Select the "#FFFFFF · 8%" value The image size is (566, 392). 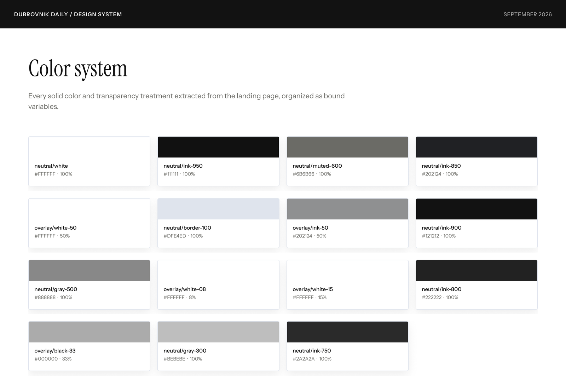pyautogui.click(x=179, y=298)
